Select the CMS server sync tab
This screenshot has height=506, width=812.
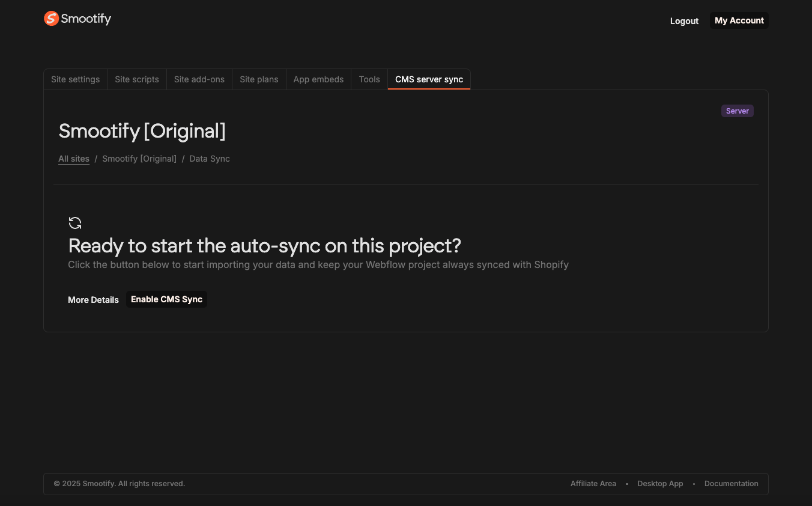[x=429, y=79]
